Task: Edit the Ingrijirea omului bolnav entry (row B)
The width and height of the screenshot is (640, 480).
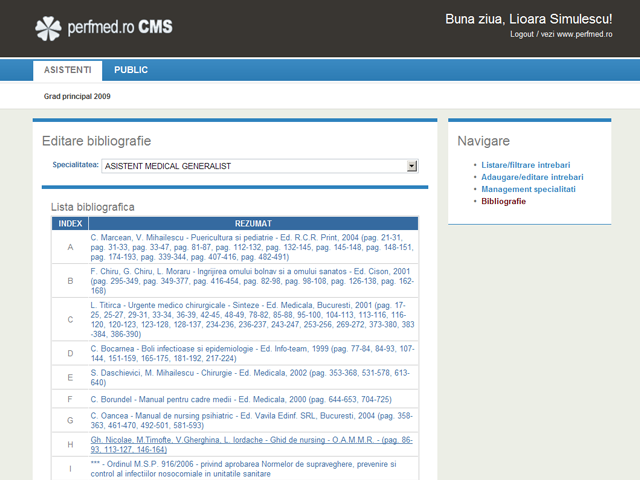Action: [250, 281]
